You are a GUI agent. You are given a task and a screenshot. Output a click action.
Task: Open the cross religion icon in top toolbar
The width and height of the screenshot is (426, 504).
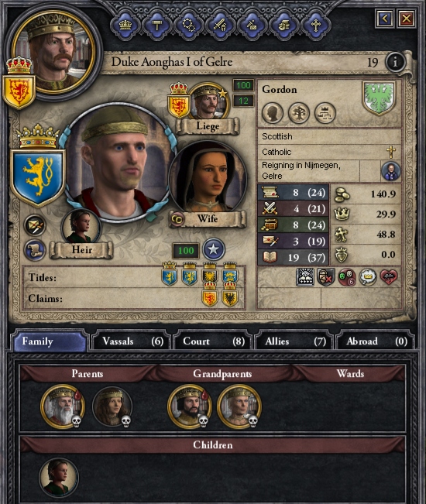pos(316,26)
